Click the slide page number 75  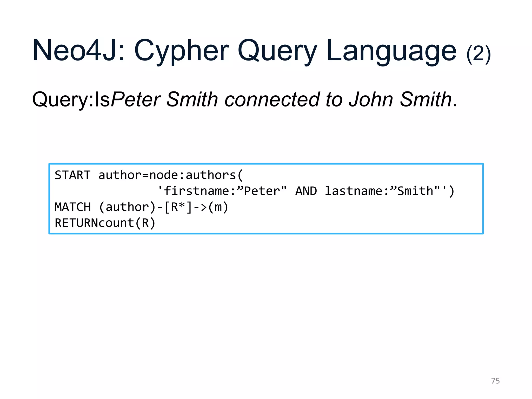pyautogui.click(x=495, y=381)
